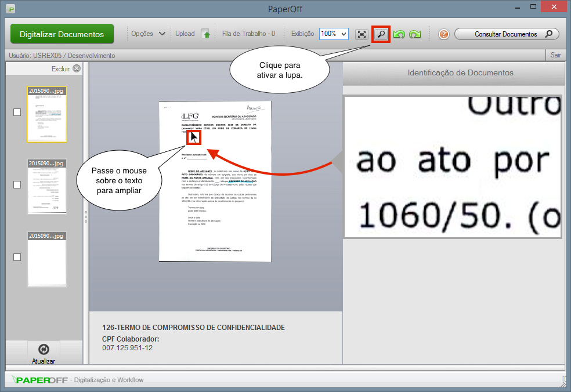The width and height of the screenshot is (571, 392).
Task: Click the Sair logout button
Action: tap(556, 55)
